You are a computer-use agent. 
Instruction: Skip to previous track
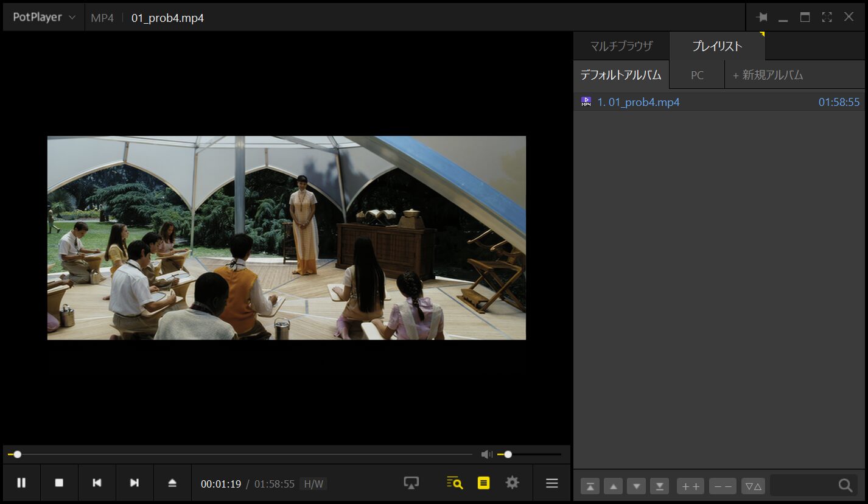(97, 483)
